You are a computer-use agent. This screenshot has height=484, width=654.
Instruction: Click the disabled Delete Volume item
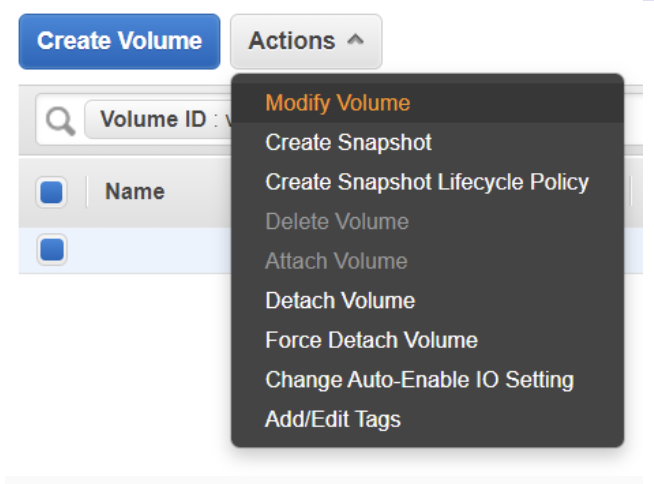[428, 222]
